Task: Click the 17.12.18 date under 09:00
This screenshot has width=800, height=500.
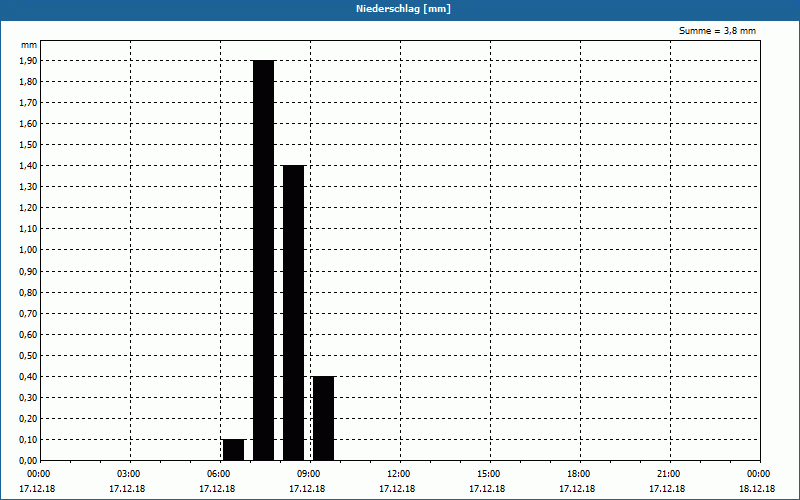Action: tap(307, 489)
